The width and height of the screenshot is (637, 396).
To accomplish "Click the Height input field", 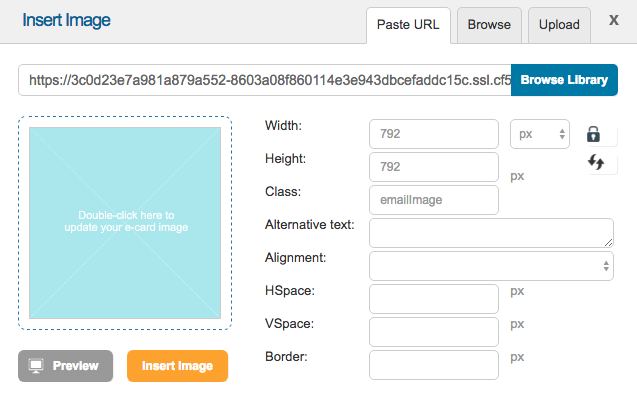I will click(x=434, y=167).
